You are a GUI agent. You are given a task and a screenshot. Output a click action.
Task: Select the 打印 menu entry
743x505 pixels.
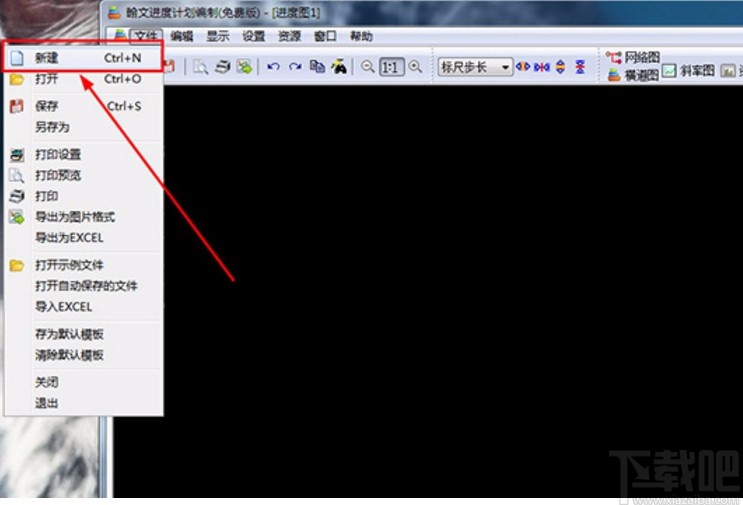pyautogui.click(x=83, y=196)
